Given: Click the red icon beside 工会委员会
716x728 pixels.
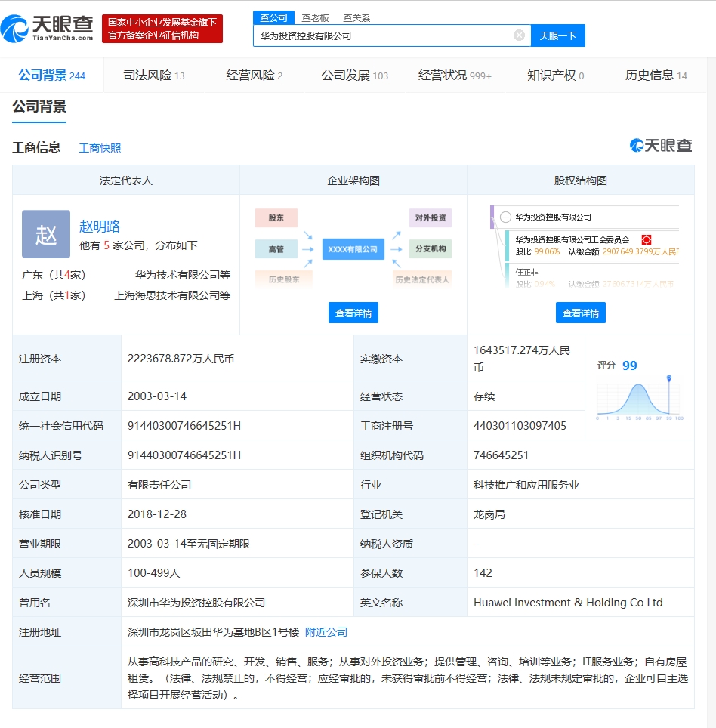Looking at the screenshot, I should 646,239.
